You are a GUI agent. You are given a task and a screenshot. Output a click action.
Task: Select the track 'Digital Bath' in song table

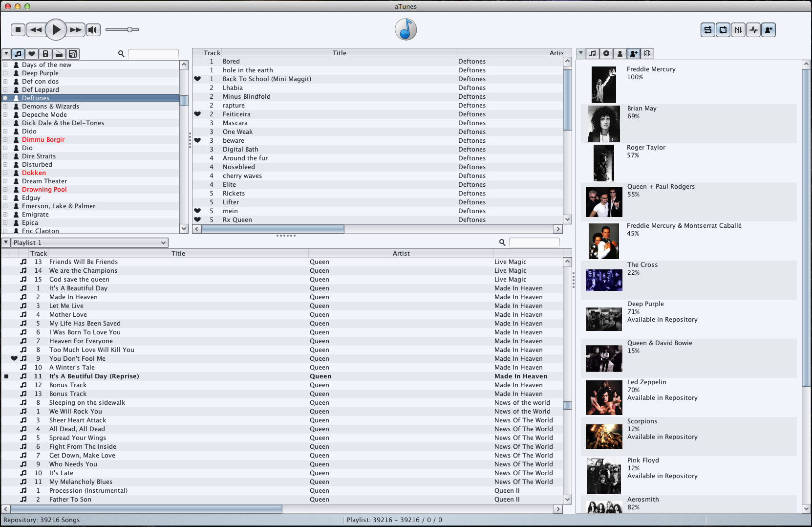pyautogui.click(x=378, y=150)
